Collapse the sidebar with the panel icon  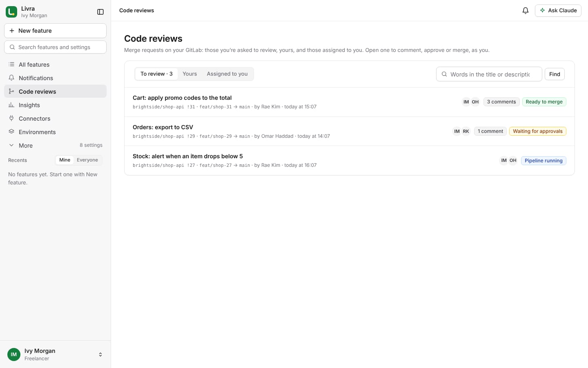[x=100, y=12]
